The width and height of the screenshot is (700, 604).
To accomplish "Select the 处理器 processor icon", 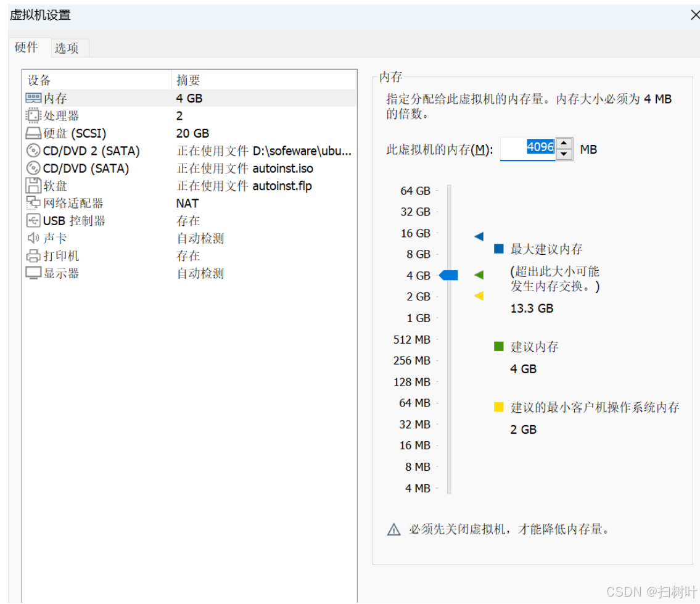I will (x=33, y=115).
